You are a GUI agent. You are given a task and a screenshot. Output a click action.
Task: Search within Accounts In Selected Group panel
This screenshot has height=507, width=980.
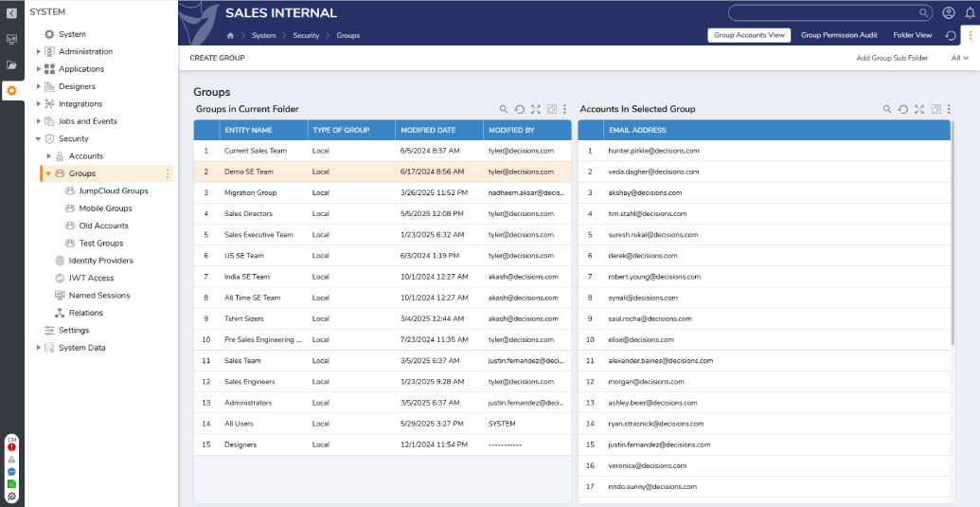click(887, 109)
